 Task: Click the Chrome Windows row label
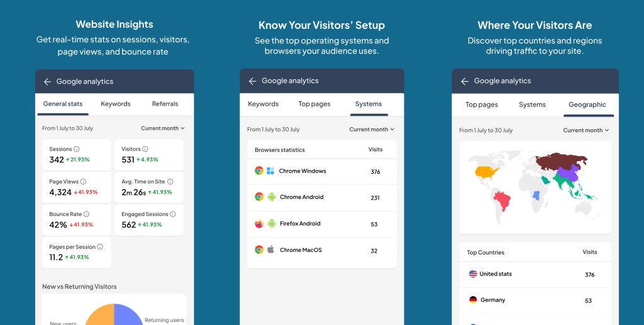tap(303, 171)
